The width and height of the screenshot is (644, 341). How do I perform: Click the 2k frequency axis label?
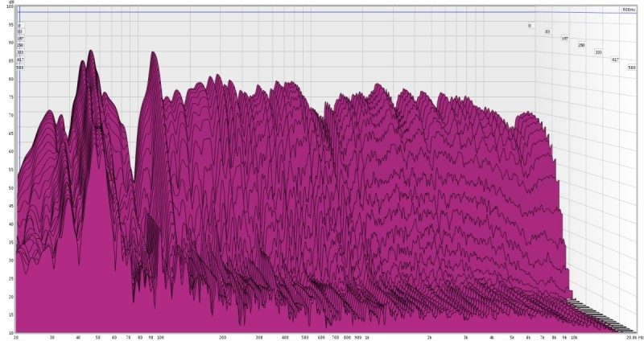pos(429,337)
